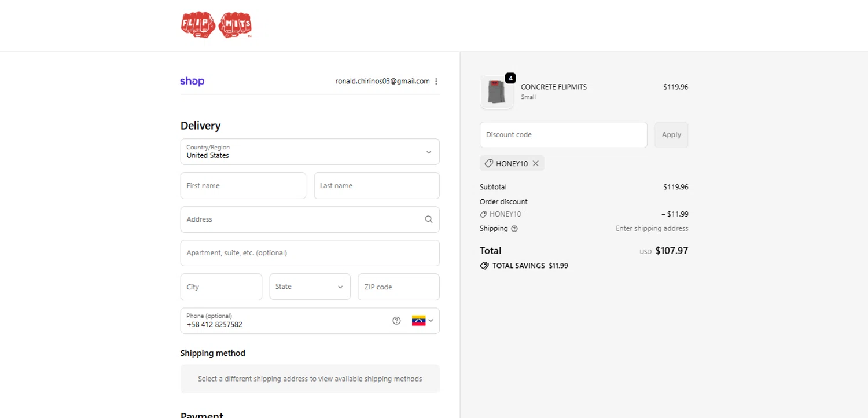Remove the HONEY10 discount code

coord(536,164)
